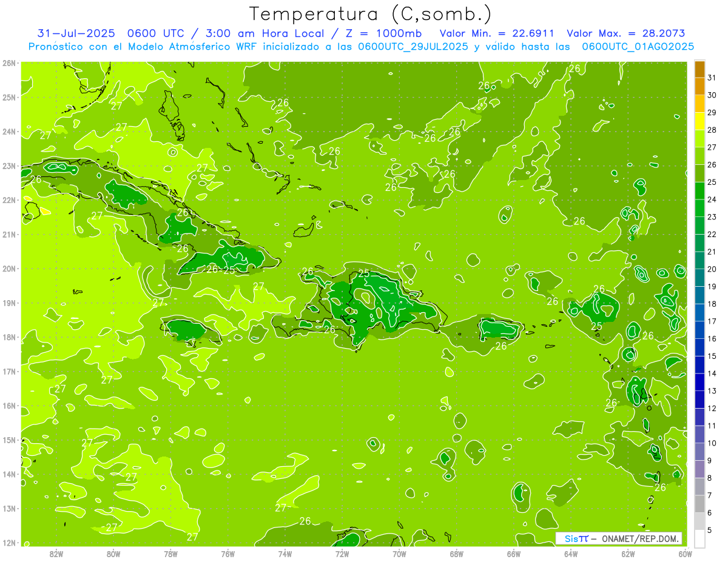The height and width of the screenshot is (562, 728).
Task: Click the title Temperatura (C,somb.)
Action: point(371,14)
